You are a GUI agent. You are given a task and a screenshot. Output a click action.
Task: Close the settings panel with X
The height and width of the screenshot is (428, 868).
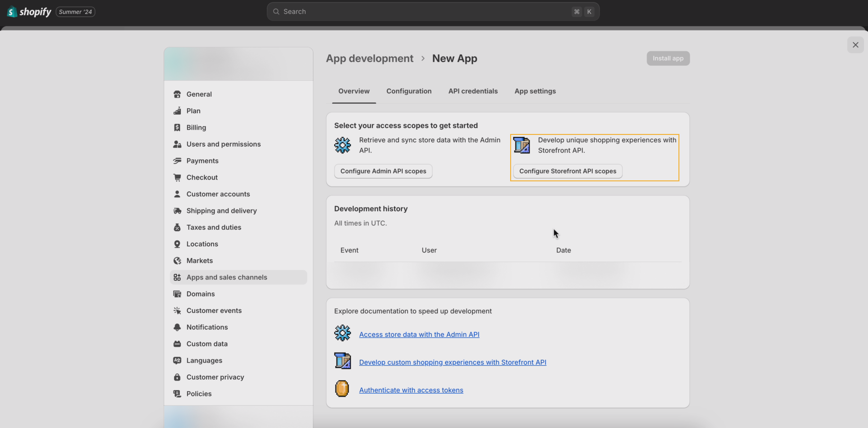click(855, 45)
